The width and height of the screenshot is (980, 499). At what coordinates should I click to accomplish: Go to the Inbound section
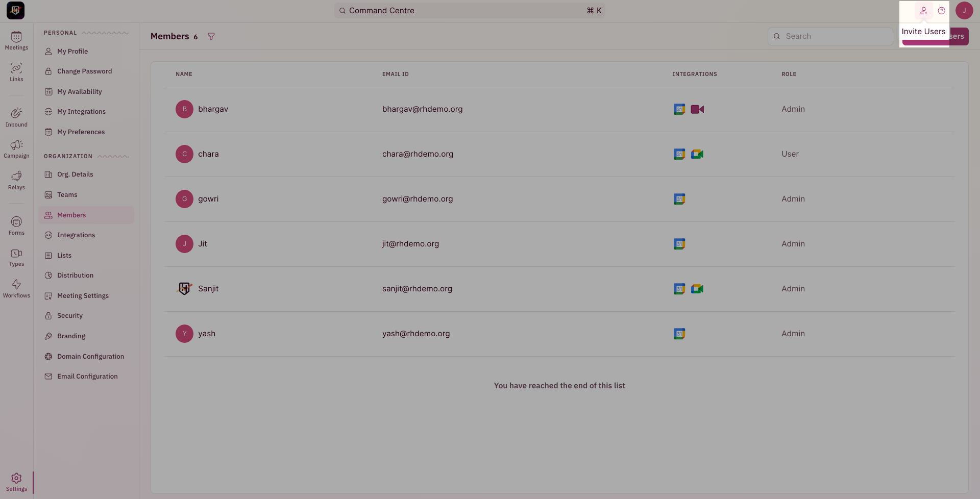point(16,117)
